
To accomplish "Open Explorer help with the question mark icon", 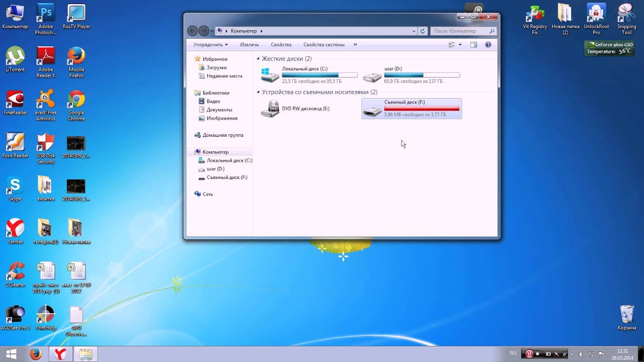I will tap(488, 45).
